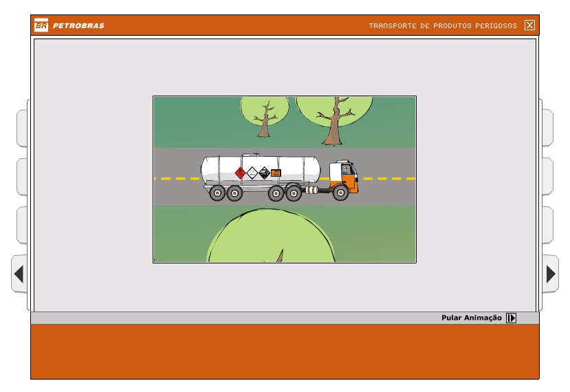The width and height of the screenshot is (570, 392).
Task: Click the black and white corrosive placard
Action: 264,173
